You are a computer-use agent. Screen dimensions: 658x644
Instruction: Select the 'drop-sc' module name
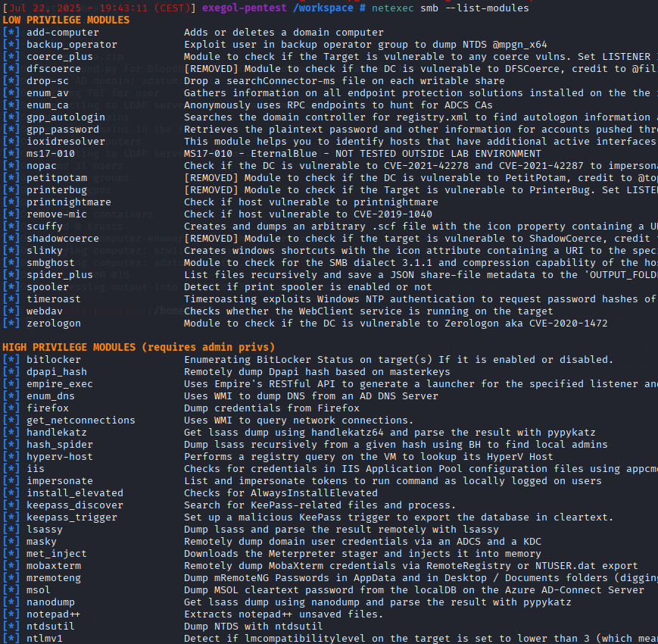48,81
